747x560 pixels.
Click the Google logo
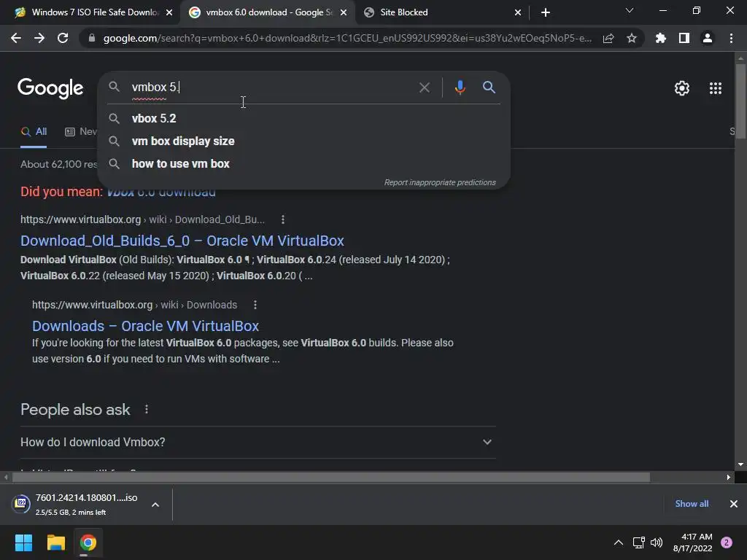coord(50,88)
